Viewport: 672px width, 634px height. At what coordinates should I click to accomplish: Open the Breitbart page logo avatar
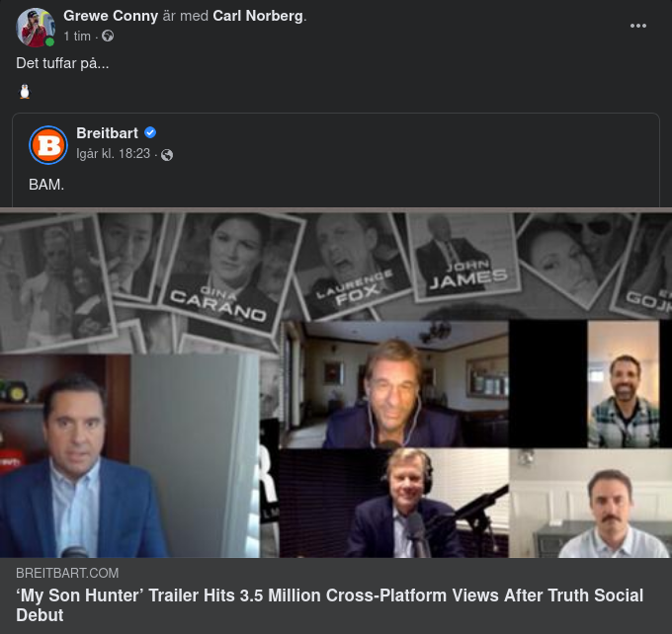pyautogui.click(x=48, y=145)
